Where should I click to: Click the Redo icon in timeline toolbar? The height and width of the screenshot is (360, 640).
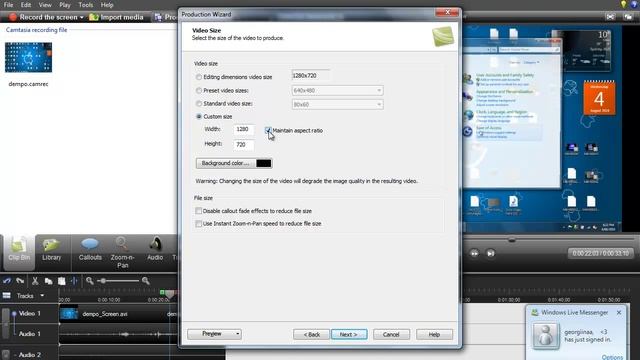pos(20,281)
